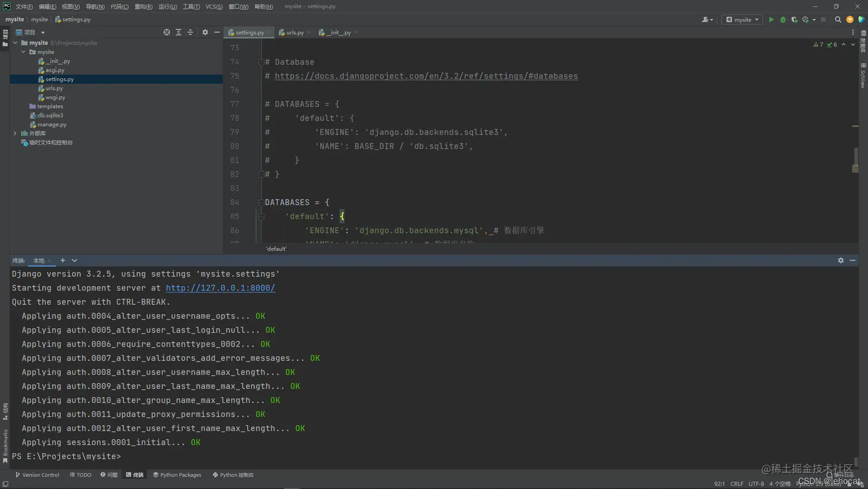Screen dimensions: 868x489
Task: Open terminal panel gear settings
Action: click(840, 260)
